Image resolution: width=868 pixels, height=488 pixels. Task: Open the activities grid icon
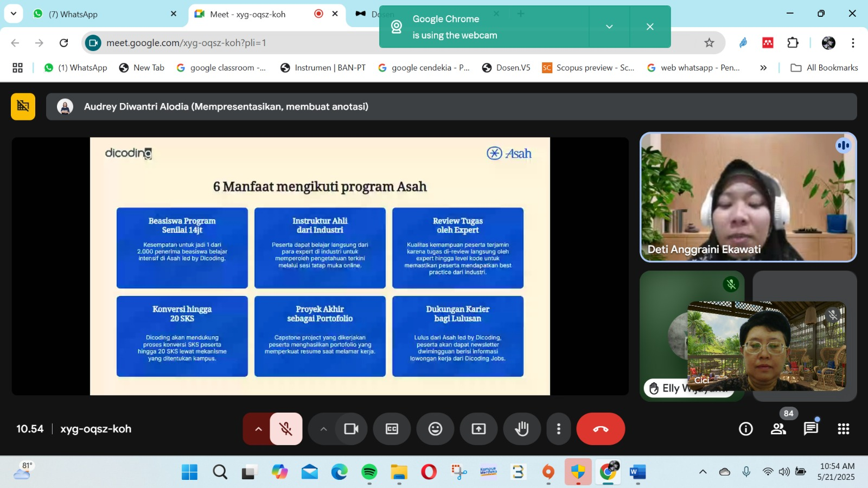coord(844,429)
